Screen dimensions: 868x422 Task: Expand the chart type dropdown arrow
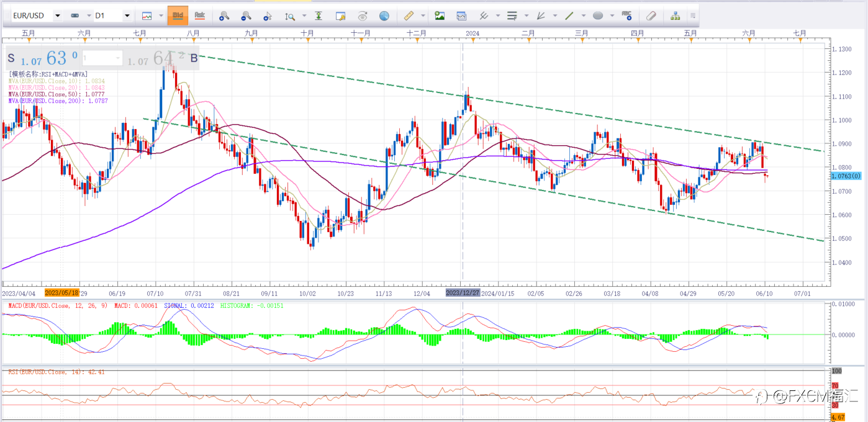161,16
